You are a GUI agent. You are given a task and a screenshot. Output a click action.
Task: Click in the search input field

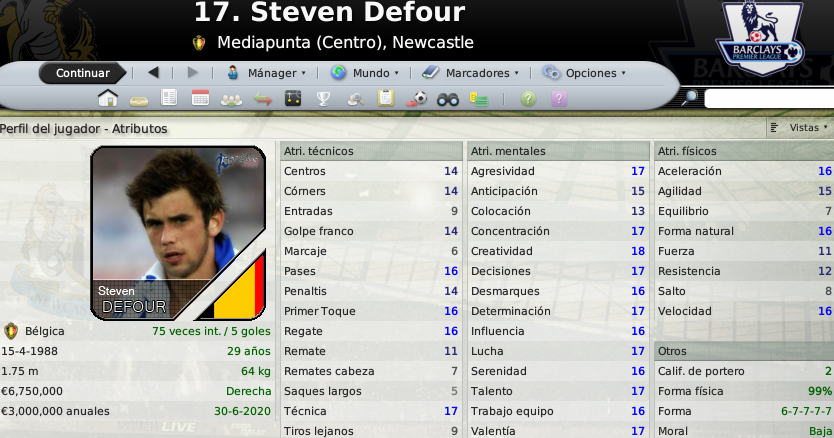pos(769,98)
